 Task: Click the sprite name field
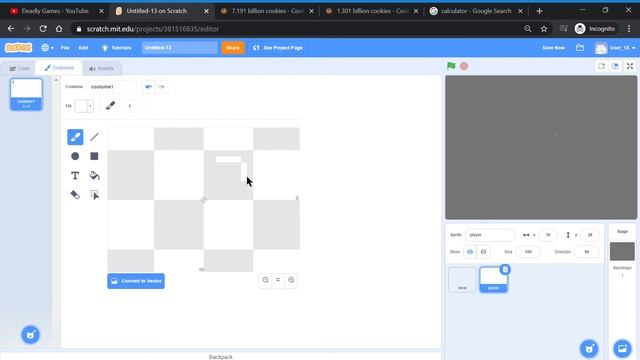pos(490,235)
